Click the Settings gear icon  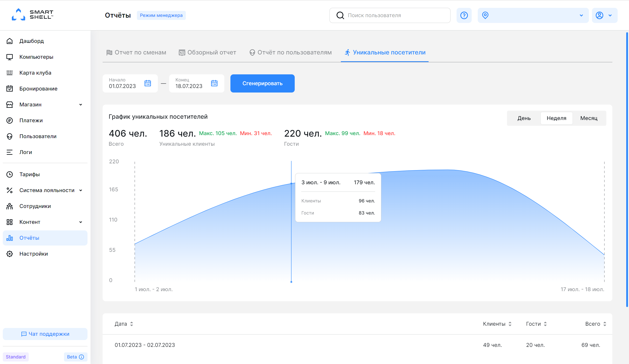[10, 254]
